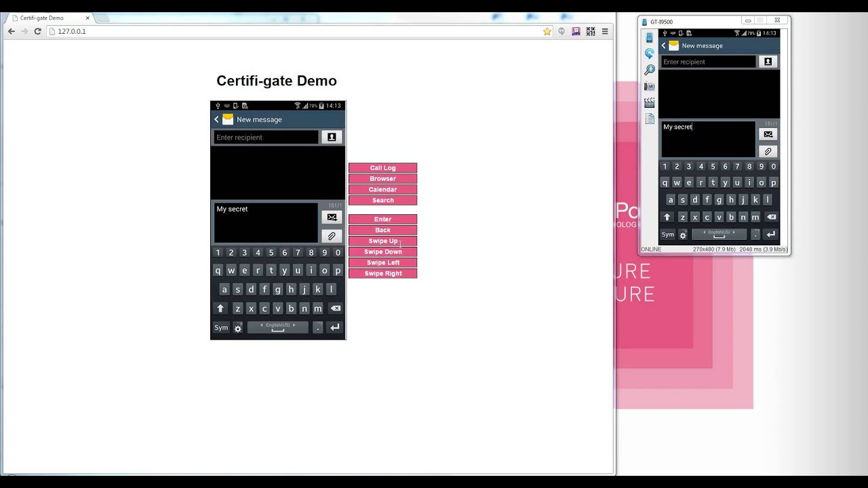Image resolution: width=868 pixels, height=488 pixels.
Task: Click paperclip attach icon in GT-I9500 window
Action: [768, 151]
